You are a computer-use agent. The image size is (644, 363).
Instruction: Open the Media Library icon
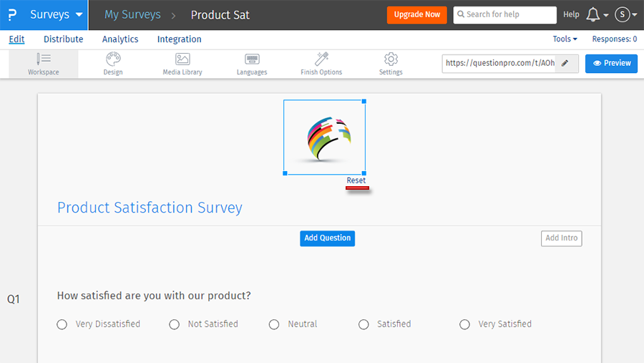pyautogui.click(x=182, y=59)
